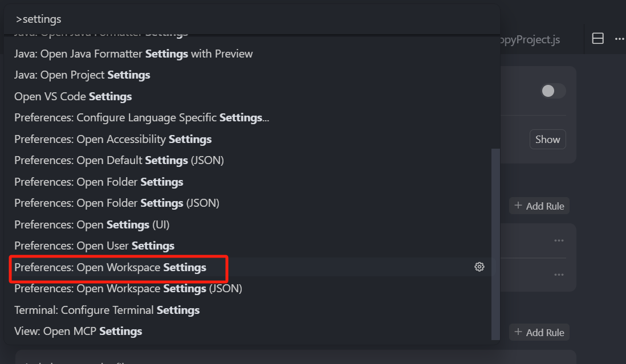
Task: Click the command list scrollbar thumb
Action: 495,244
